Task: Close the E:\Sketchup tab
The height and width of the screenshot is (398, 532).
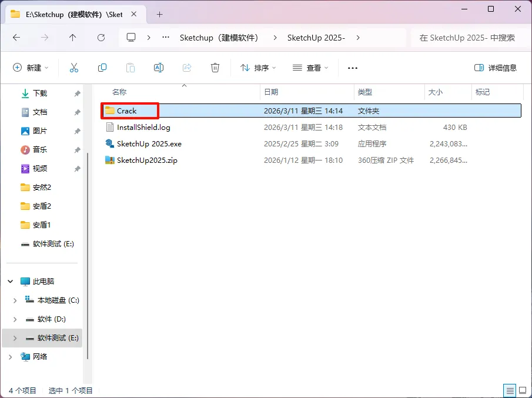Action: pos(133,14)
